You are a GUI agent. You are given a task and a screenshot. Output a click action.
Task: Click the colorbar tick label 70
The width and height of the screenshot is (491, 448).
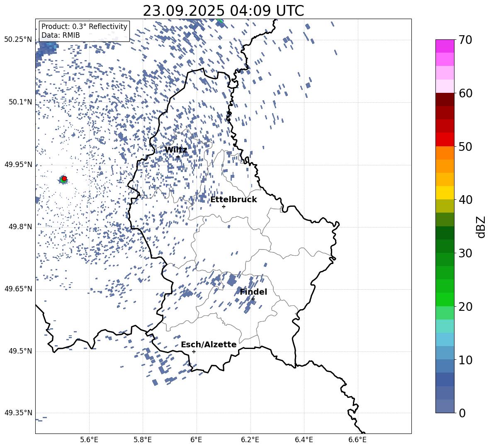pos(466,40)
